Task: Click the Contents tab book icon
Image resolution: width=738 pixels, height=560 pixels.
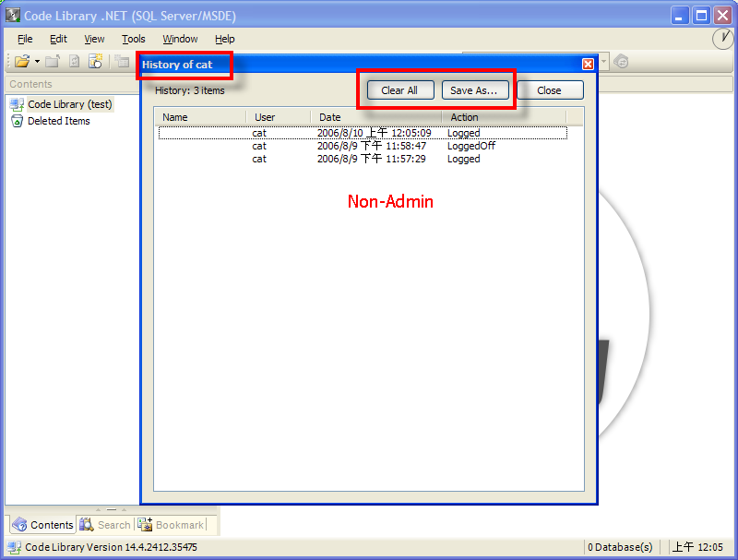Action: pyautogui.click(x=19, y=524)
